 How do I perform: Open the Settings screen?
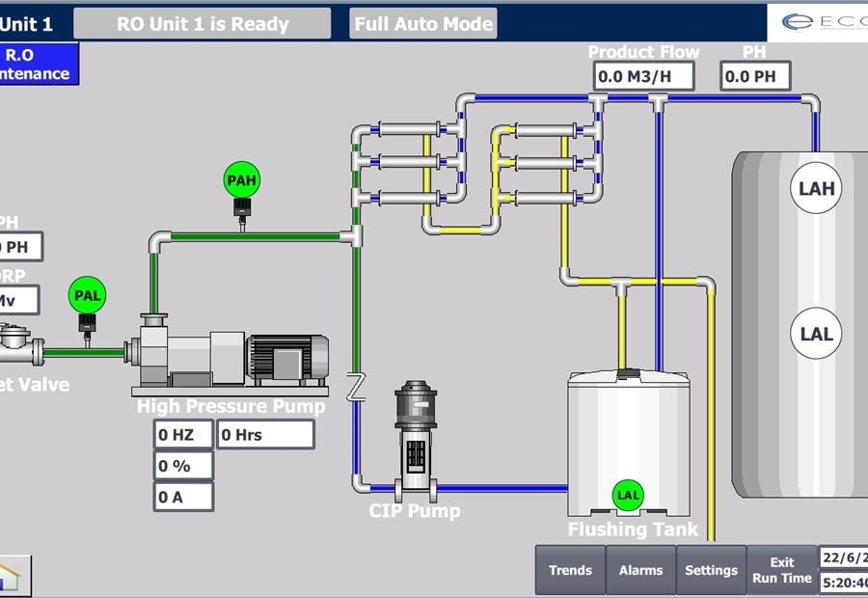point(712,570)
